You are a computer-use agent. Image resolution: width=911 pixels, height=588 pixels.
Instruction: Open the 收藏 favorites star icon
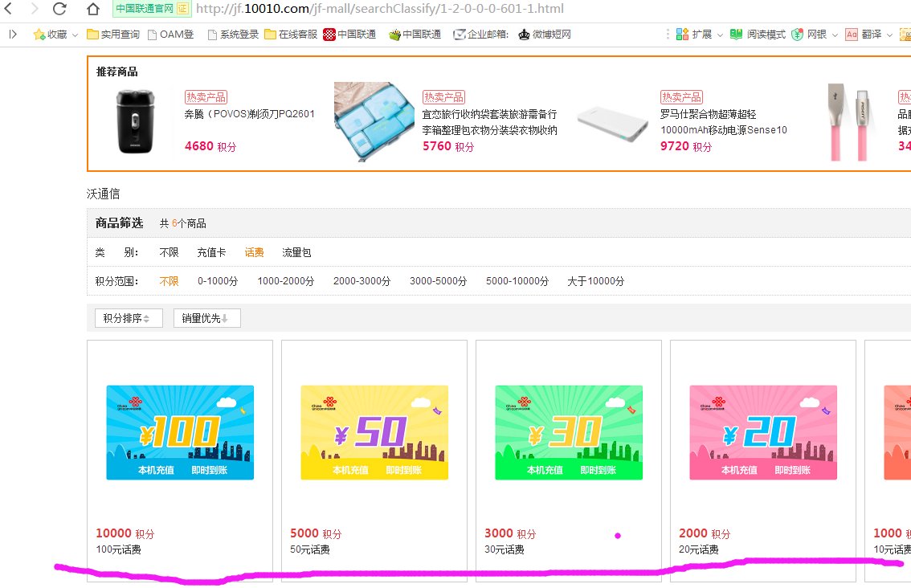pyautogui.click(x=39, y=35)
